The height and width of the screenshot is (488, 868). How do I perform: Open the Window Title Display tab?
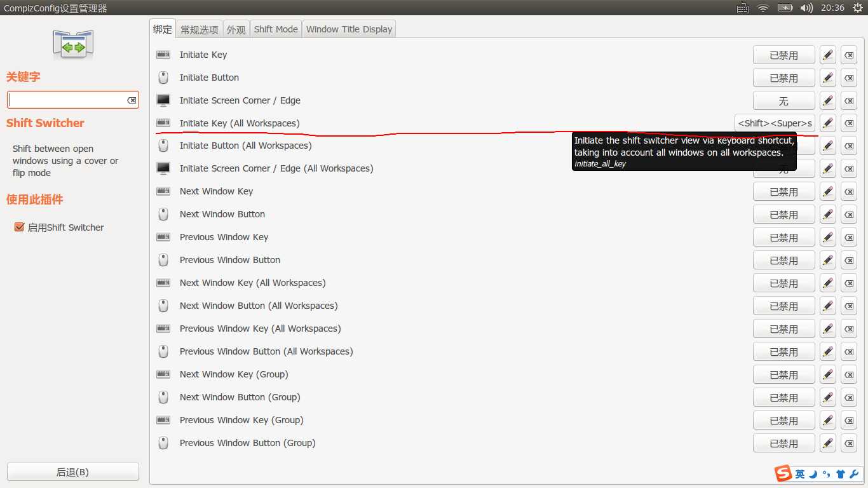click(349, 29)
